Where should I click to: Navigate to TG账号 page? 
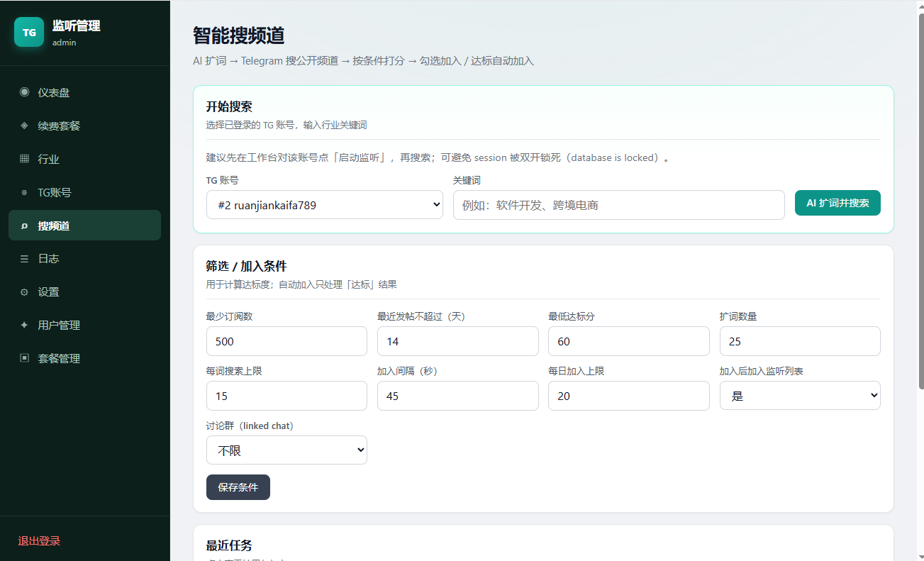84,192
